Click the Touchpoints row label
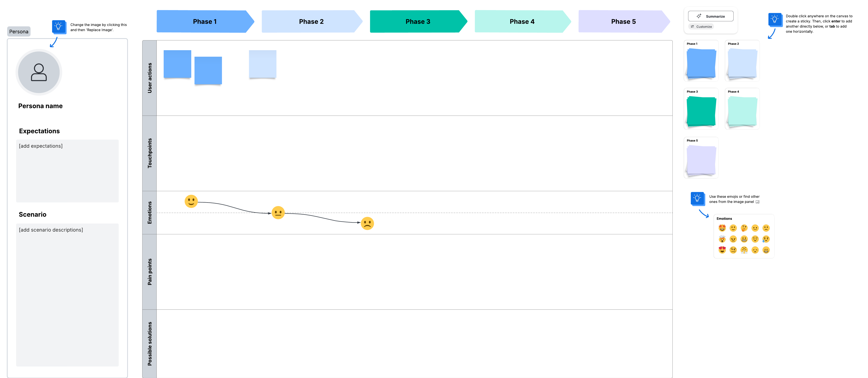 [x=150, y=153]
